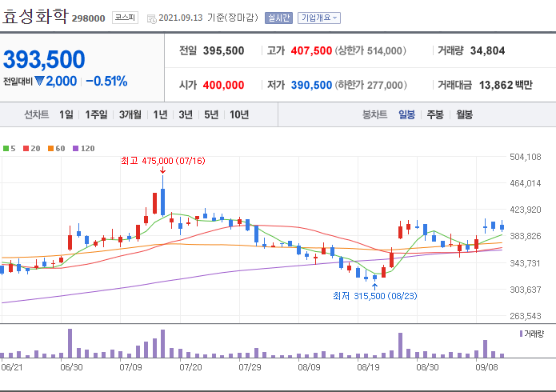
Task: Click the green 5-day average legend swatch
Action: (x=6, y=148)
